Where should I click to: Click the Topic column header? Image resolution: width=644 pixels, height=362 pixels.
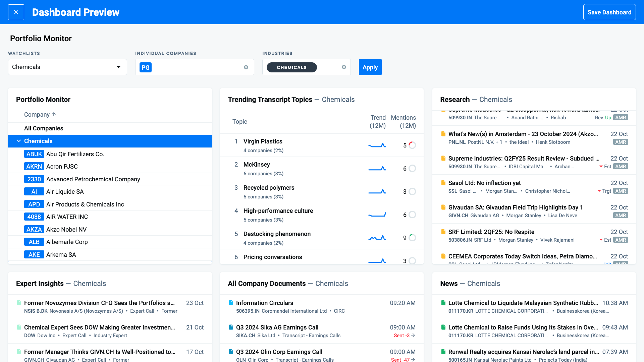(240, 122)
